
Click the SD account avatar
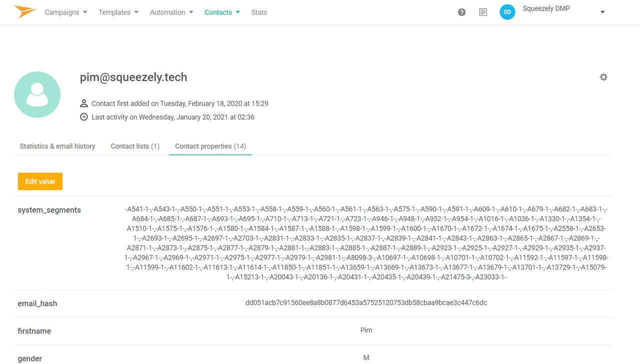(x=507, y=12)
